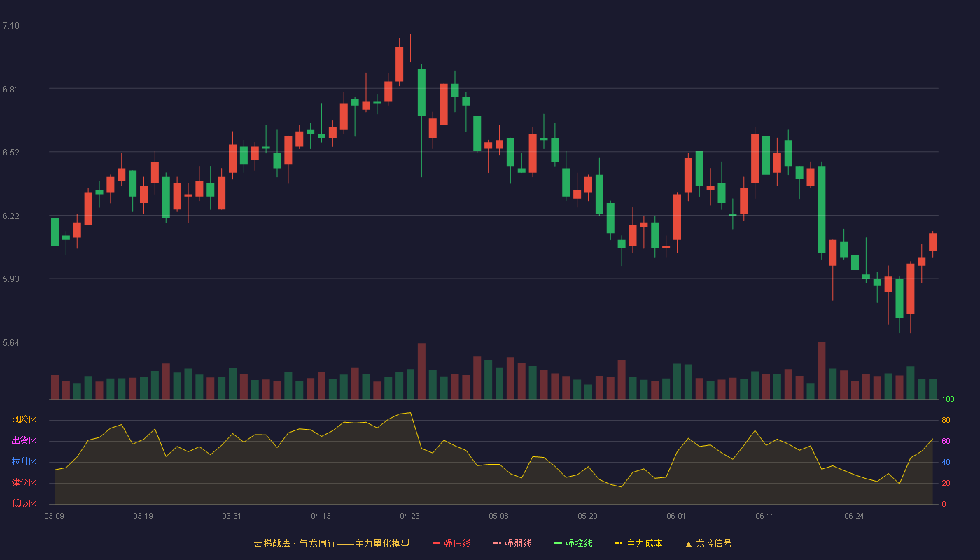Screen dimensions: 980x560
Task: Click the 6.22 price axis label
Action: tap(11, 216)
